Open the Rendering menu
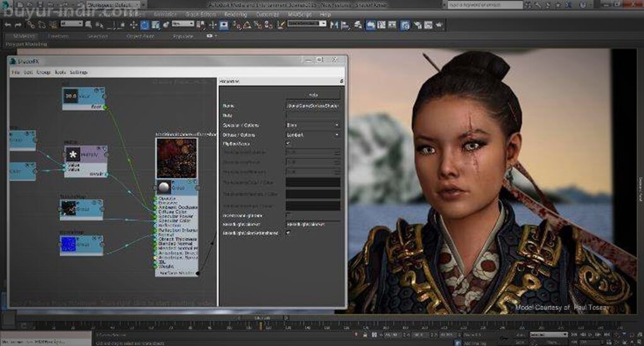 click(x=235, y=14)
